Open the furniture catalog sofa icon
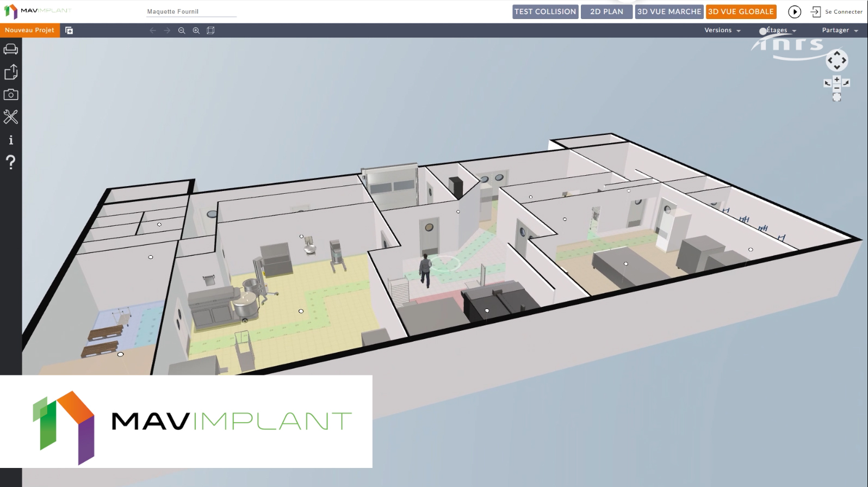Image resolution: width=868 pixels, height=487 pixels. (11, 50)
